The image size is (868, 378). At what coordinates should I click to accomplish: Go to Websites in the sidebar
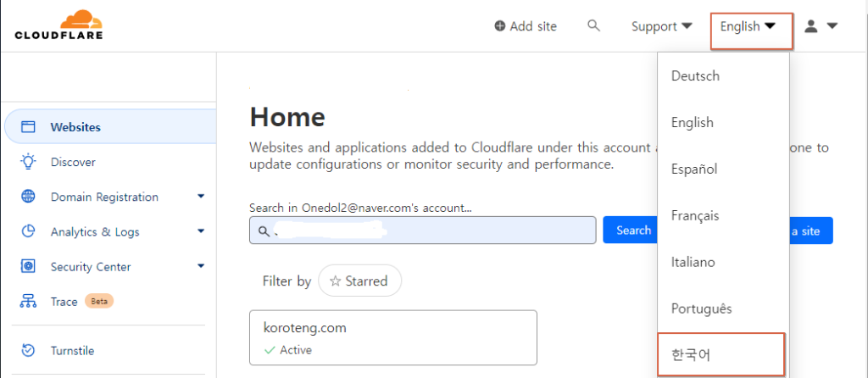[110, 127]
